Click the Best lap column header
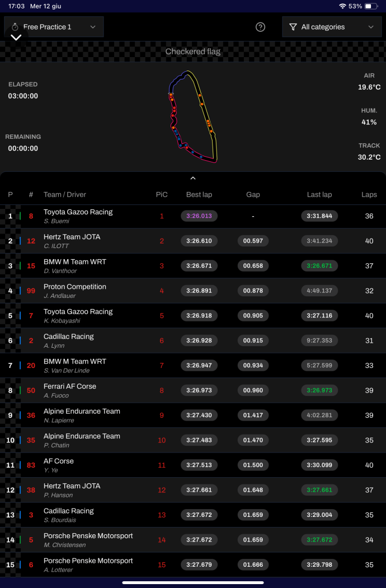Screen dimensions: 386x588 (x=199, y=195)
